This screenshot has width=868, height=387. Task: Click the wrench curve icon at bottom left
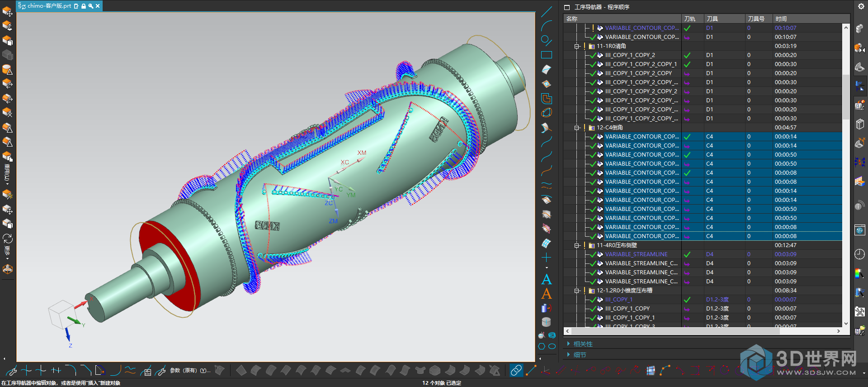pos(11,371)
